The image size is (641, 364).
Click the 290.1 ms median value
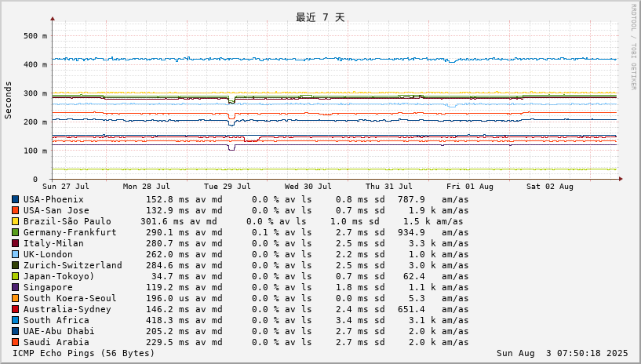168,233
